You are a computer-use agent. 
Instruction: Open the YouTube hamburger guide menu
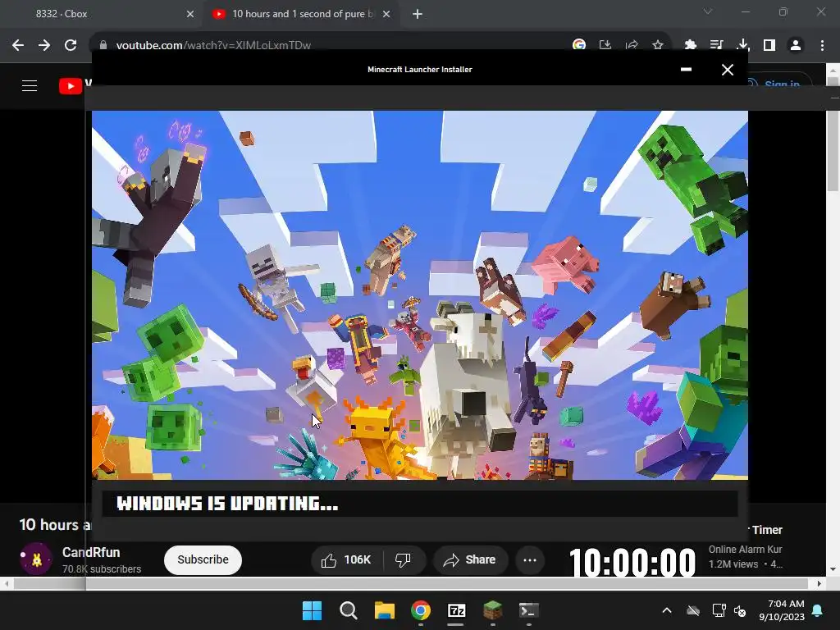tap(30, 85)
